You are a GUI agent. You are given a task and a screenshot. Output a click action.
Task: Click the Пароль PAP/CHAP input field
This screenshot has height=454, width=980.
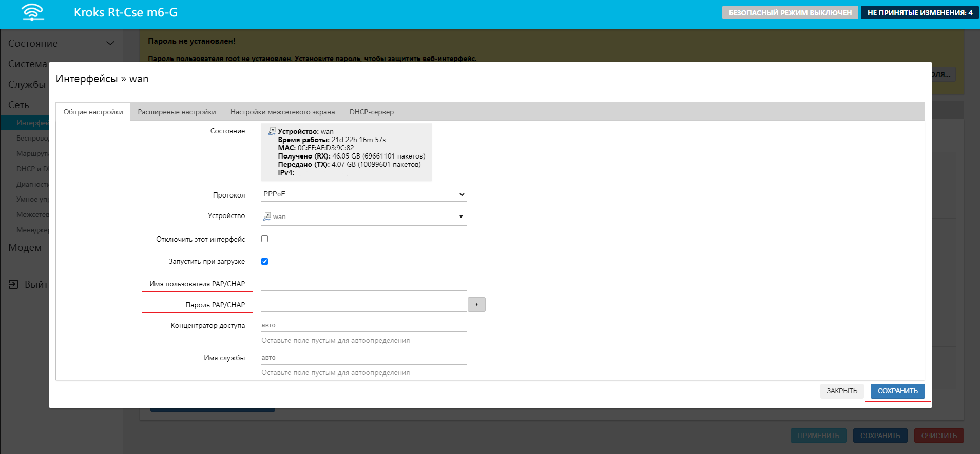(364, 305)
